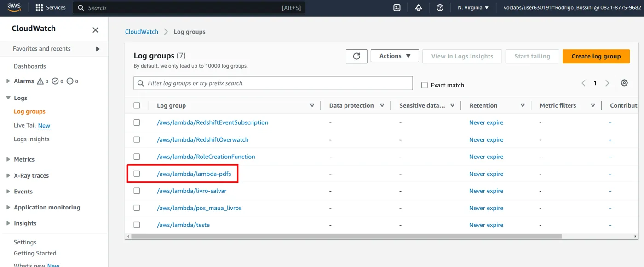This screenshot has width=644, height=267.
Task: Focus the AWS top search box
Action: pyautogui.click(x=189, y=8)
